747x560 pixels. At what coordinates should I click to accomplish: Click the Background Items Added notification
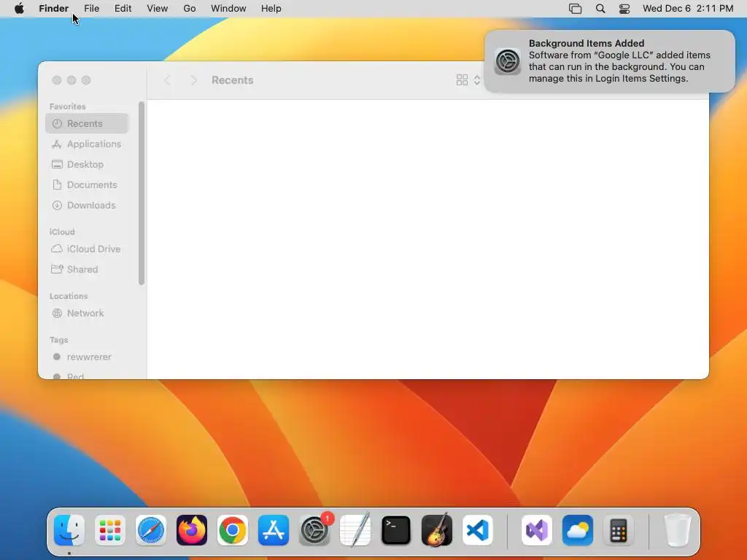coord(610,61)
